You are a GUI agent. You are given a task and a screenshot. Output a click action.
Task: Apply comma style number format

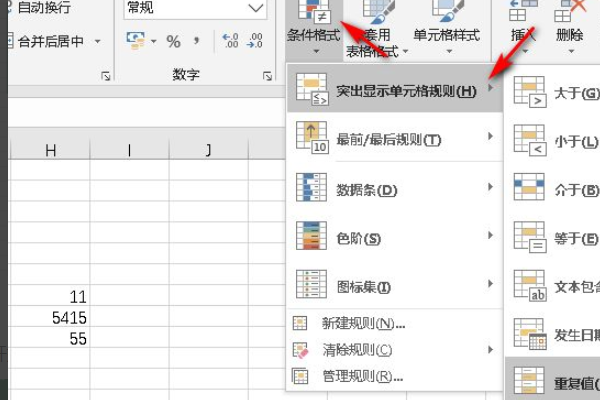tap(196, 41)
